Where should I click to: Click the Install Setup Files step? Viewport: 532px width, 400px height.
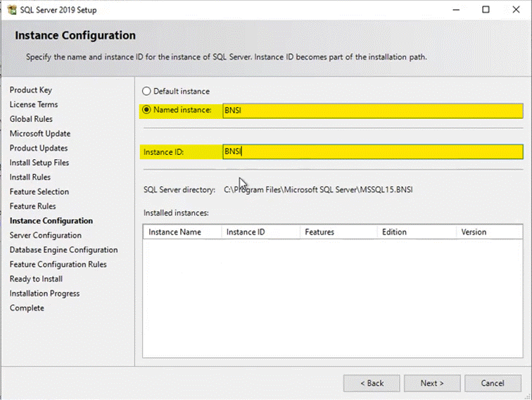click(39, 163)
